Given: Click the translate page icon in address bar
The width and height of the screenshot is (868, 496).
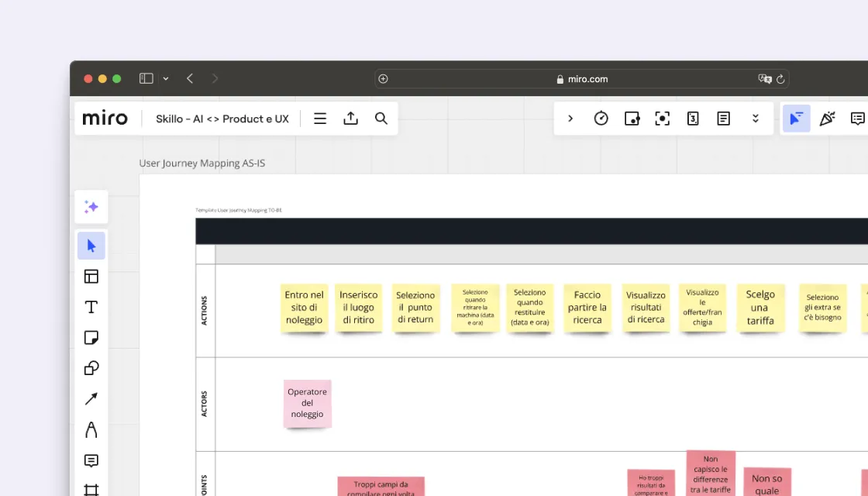Looking at the screenshot, I should point(764,79).
